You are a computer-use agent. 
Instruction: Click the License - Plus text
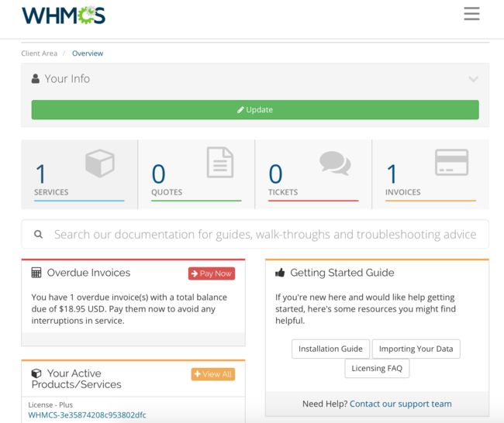[50, 404]
